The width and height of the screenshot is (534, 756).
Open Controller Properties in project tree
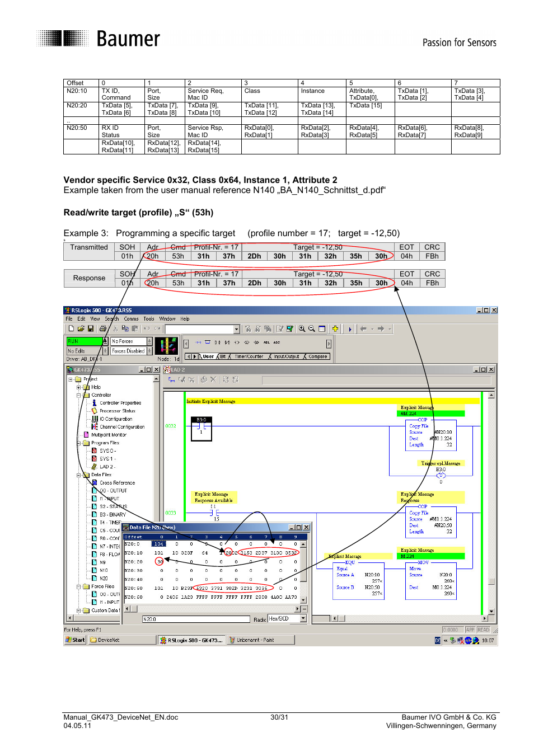point(120,403)
